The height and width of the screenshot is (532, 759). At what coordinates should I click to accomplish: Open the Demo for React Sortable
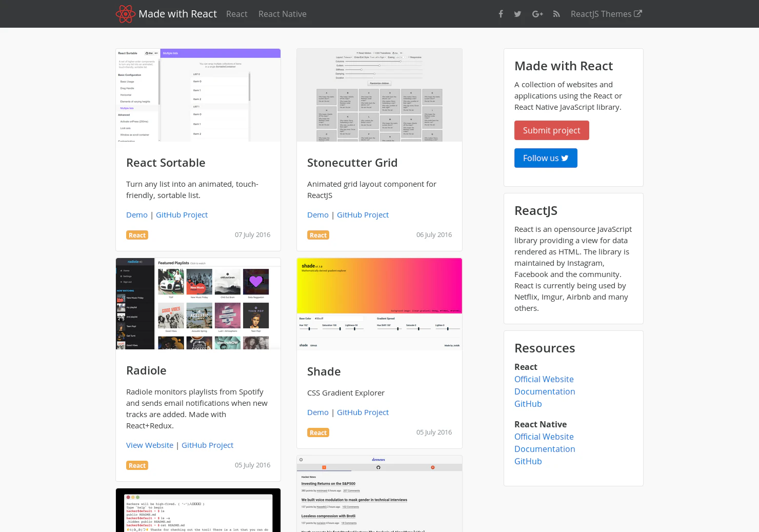[136, 214]
